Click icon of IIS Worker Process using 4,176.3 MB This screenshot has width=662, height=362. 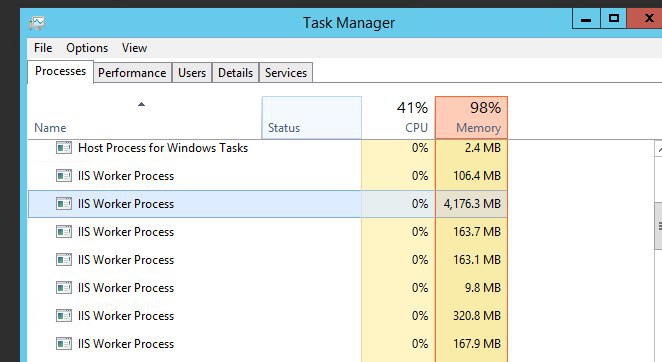click(64, 204)
